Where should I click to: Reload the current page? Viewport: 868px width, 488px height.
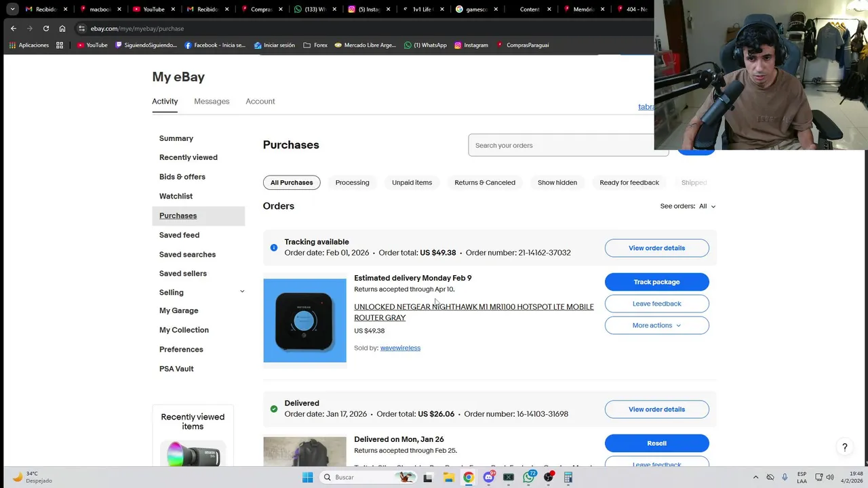46,28
